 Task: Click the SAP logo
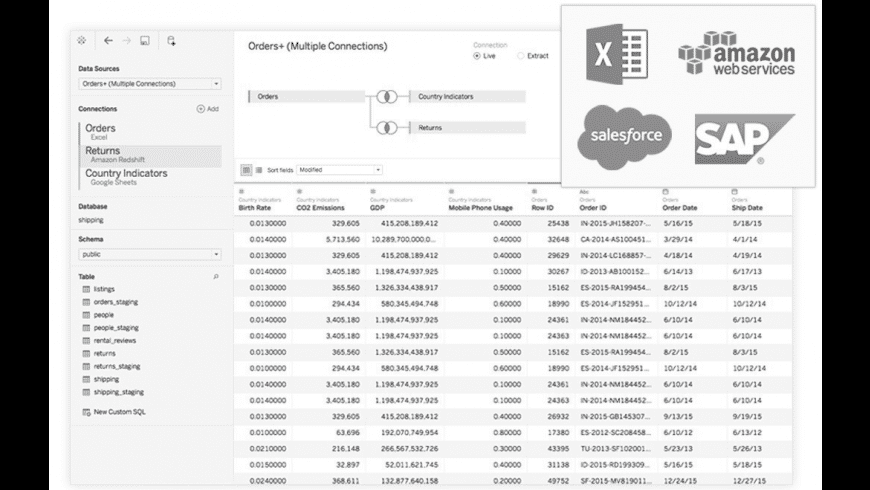745,139
